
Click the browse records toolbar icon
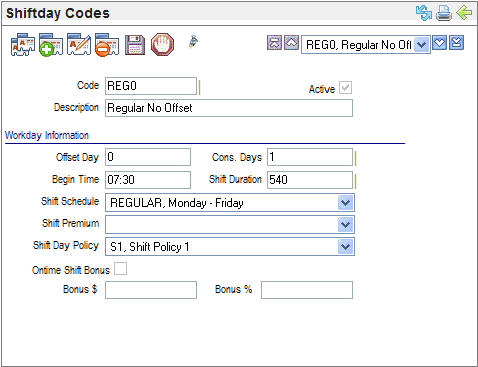[x=23, y=44]
